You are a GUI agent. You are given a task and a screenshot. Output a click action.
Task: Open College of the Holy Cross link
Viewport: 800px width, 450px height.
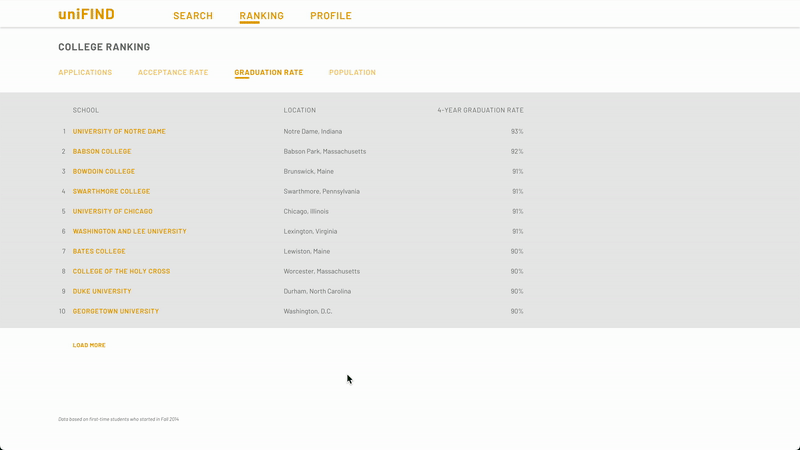(x=121, y=271)
